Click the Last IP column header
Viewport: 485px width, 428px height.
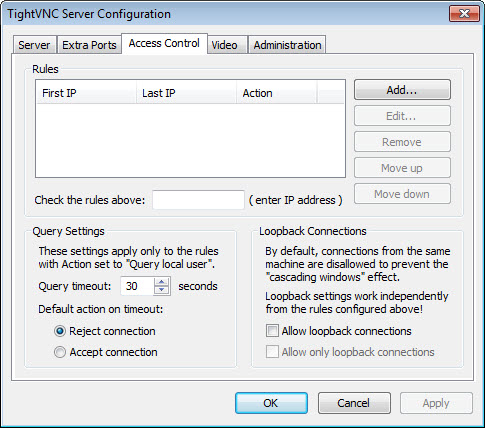click(x=186, y=93)
